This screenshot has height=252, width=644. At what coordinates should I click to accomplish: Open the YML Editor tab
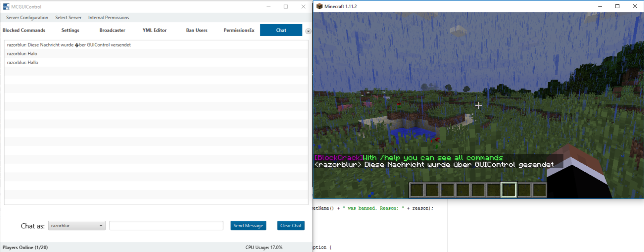point(155,30)
